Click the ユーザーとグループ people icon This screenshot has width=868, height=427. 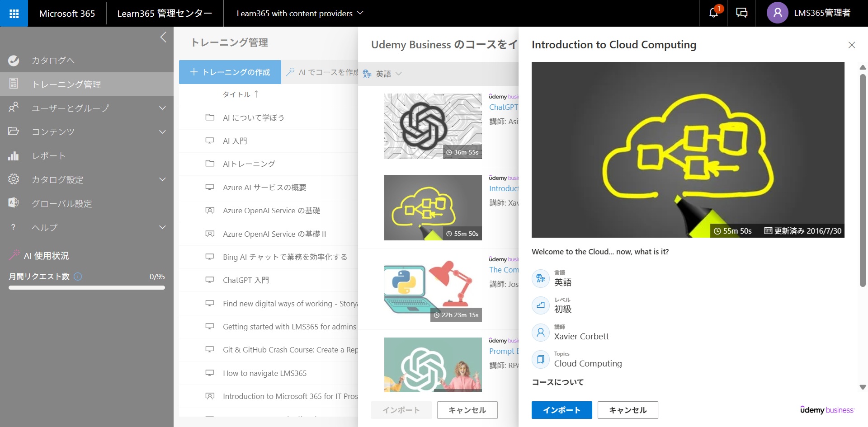tap(14, 108)
